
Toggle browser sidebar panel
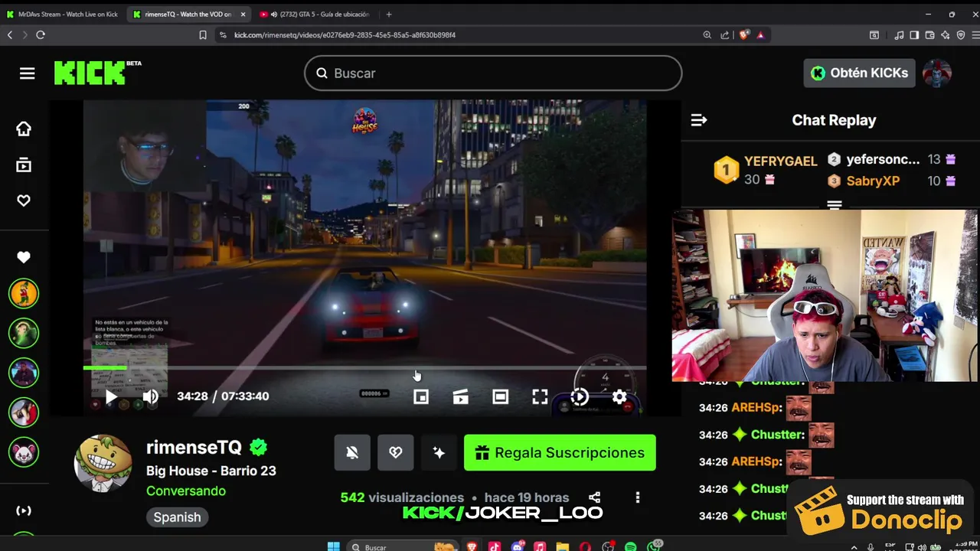coord(915,35)
